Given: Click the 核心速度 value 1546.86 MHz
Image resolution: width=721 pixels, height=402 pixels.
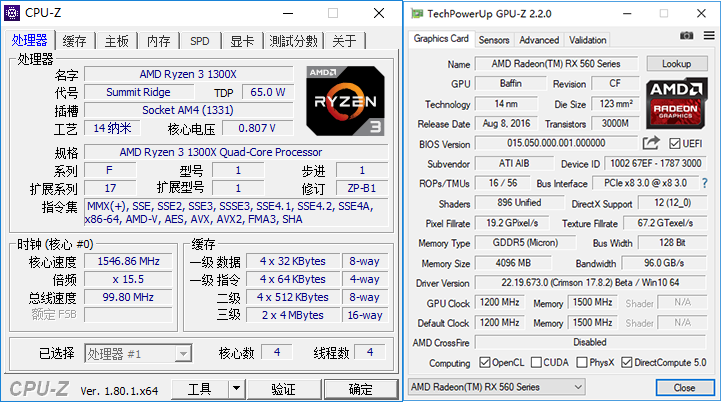Looking at the screenshot, I should [128, 261].
